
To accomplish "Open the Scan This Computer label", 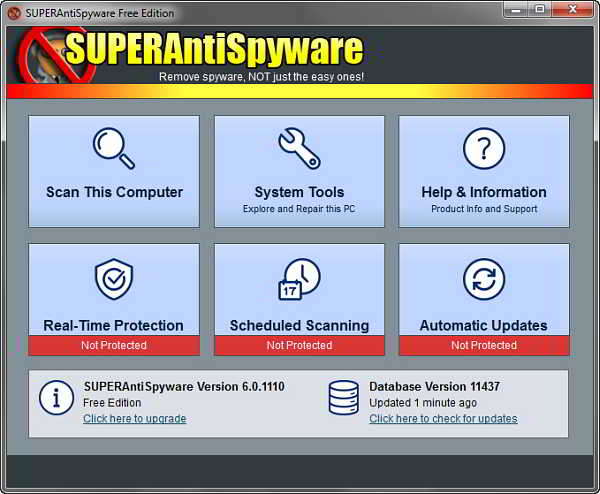I will pyautogui.click(x=114, y=192).
